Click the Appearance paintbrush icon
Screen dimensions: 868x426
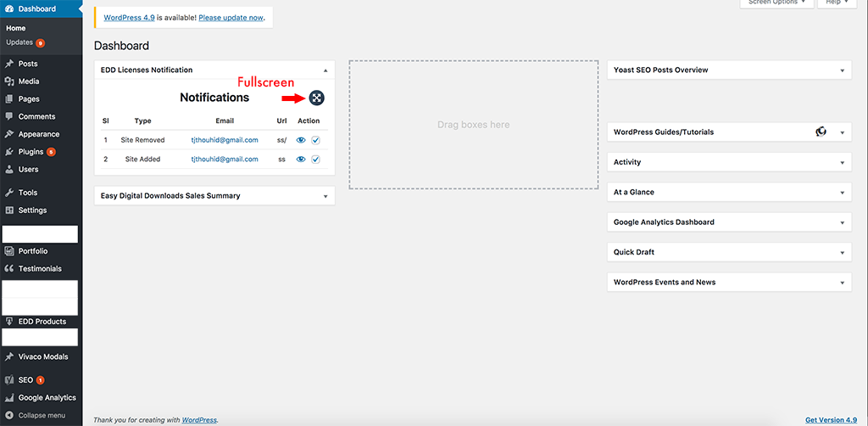click(x=8, y=135)
